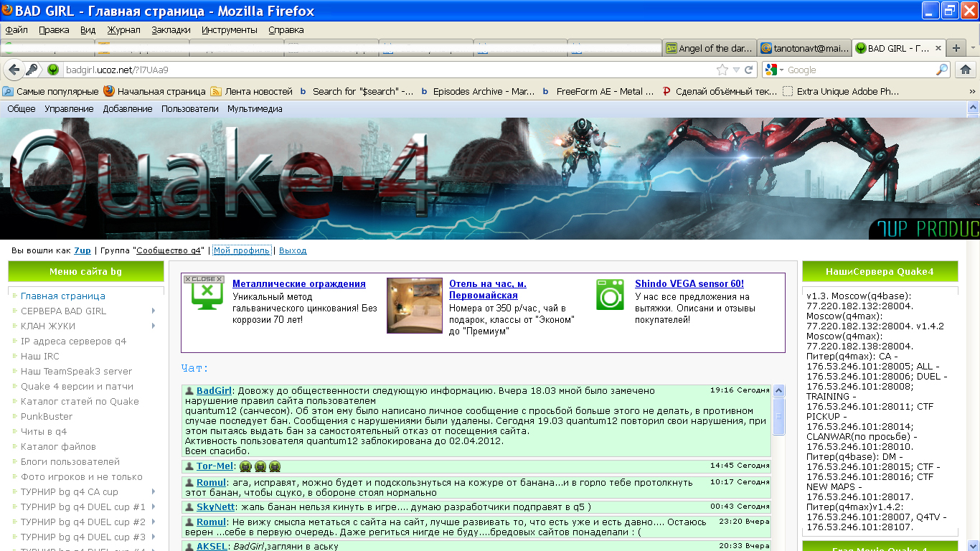Open the Сделай объёмный тек... bookmark
Viewport: 980px width, 551px height.
tap(720, 92)
